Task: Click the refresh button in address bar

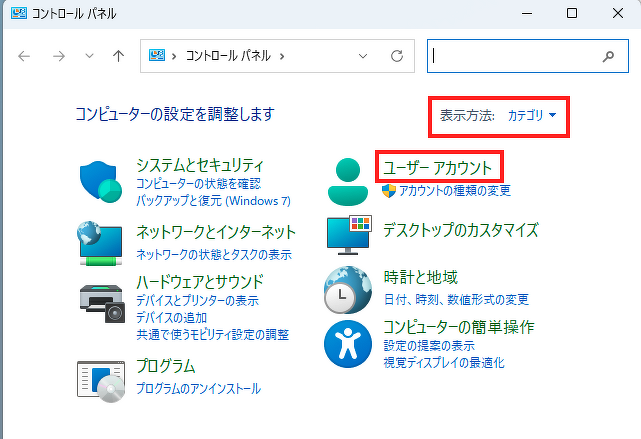Action: 397,56
